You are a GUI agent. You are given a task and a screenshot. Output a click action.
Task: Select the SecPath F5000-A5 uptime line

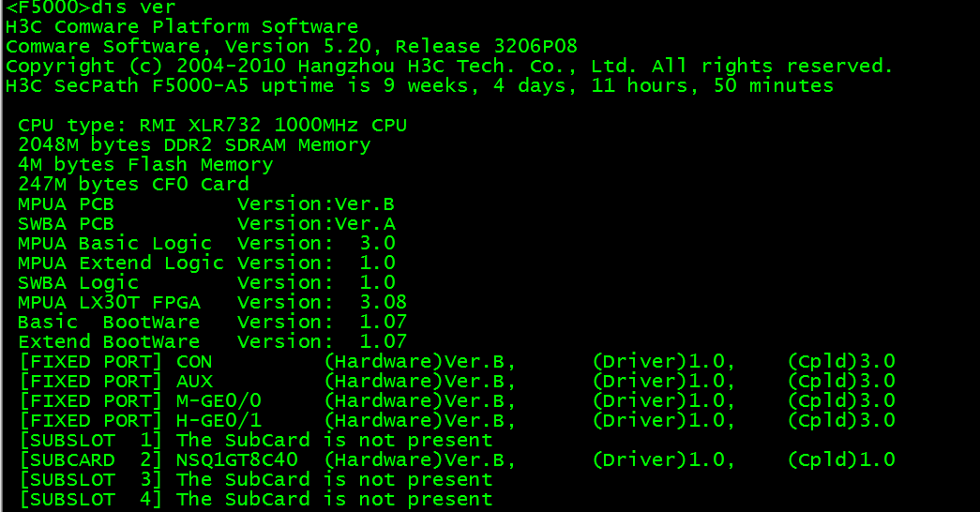pyautogui.click(x=419, y=85)
